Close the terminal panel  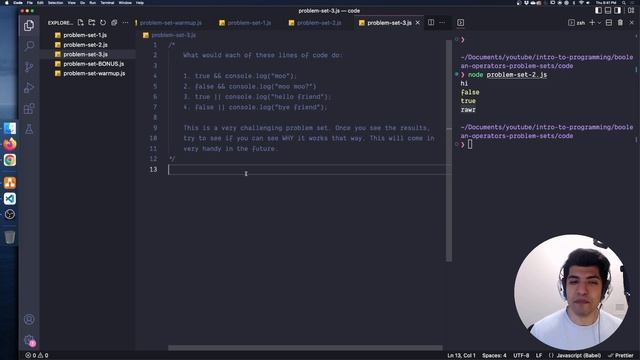pyautogui.click(x=632, y=22)
